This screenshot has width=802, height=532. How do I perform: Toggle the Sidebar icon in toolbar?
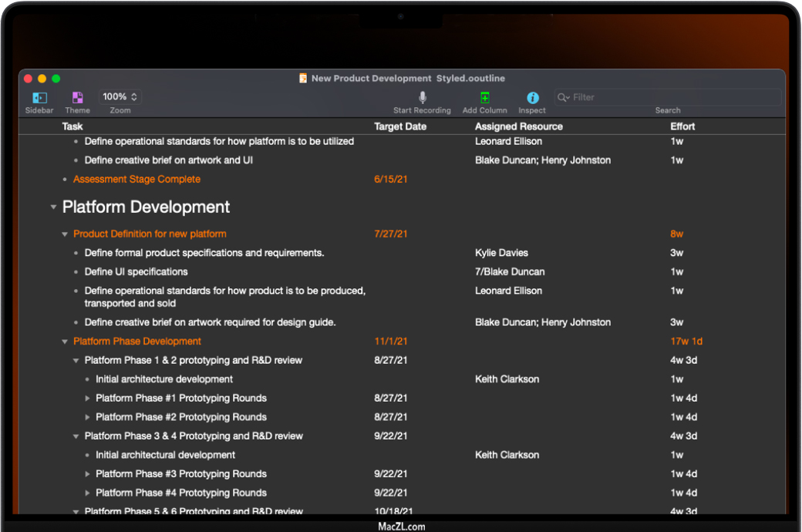tap(39, 98)
